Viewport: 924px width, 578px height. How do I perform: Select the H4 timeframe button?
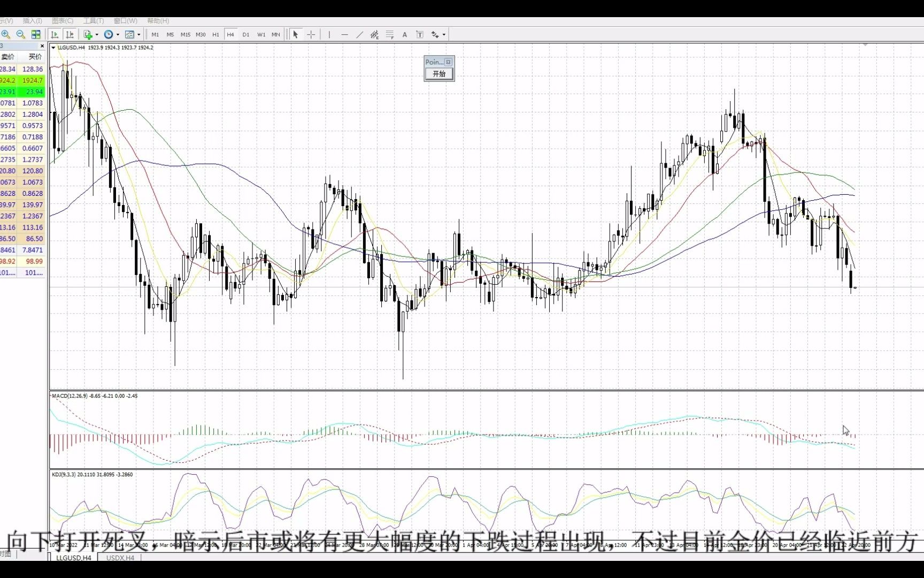click(230, 34)
